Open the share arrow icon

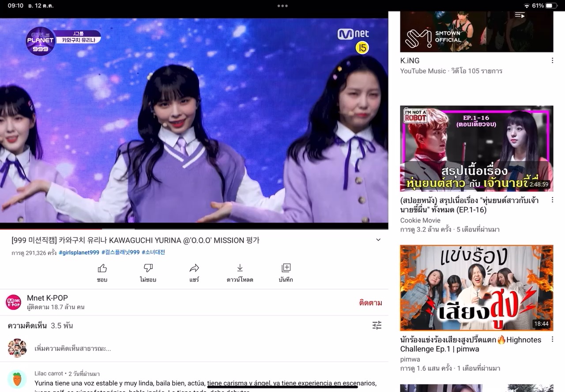point(194,268)
